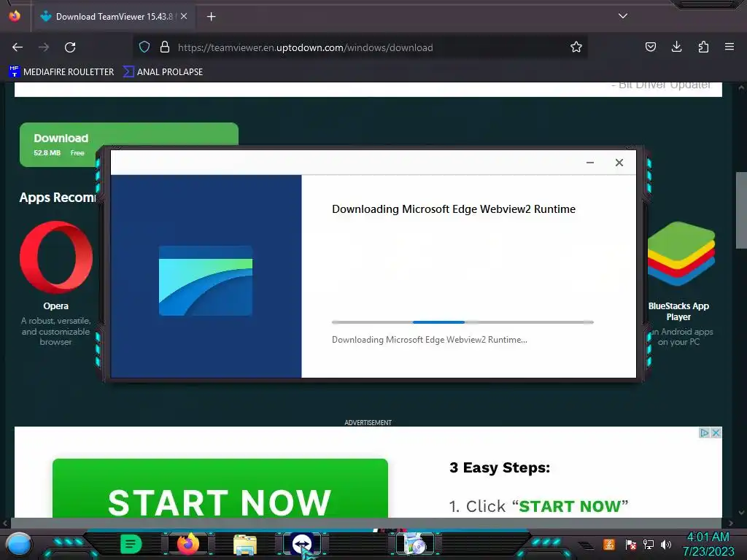The width and height of the screenshot is (747, 560).
Task: Expand the list all tabs chevron
Action: point(623,16)
